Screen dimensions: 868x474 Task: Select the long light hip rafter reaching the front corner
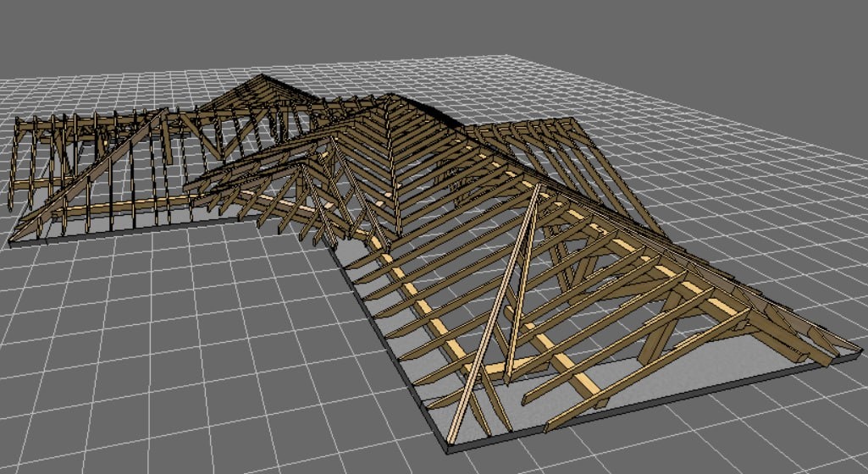point(493,314)
